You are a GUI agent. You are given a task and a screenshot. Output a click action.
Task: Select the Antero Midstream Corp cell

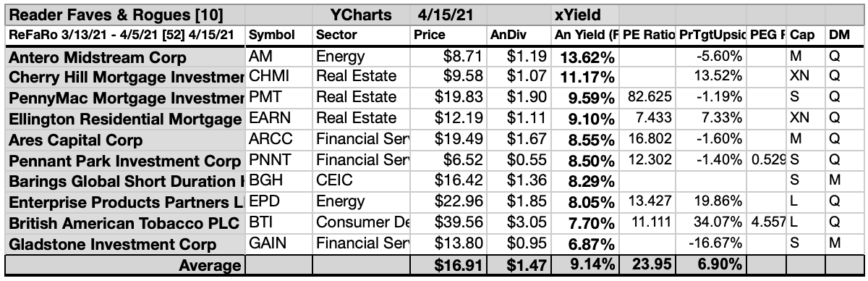click(x=124, y=55)
